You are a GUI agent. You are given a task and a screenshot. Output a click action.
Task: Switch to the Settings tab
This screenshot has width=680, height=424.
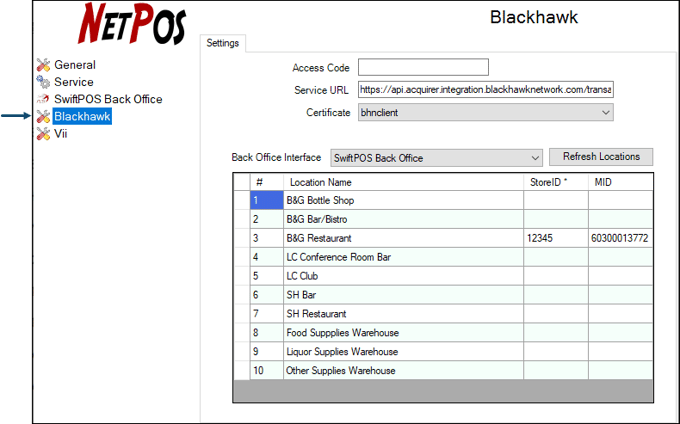pos(222,43)
